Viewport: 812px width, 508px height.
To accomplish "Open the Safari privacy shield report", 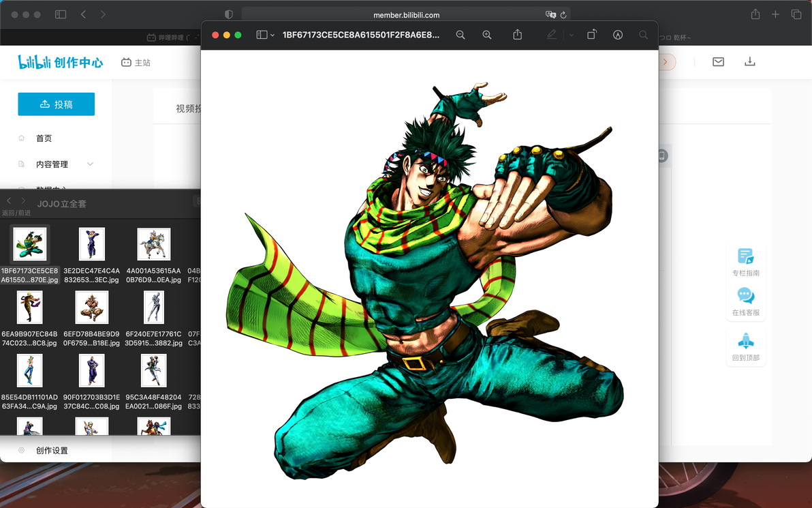I will (229, 14).
